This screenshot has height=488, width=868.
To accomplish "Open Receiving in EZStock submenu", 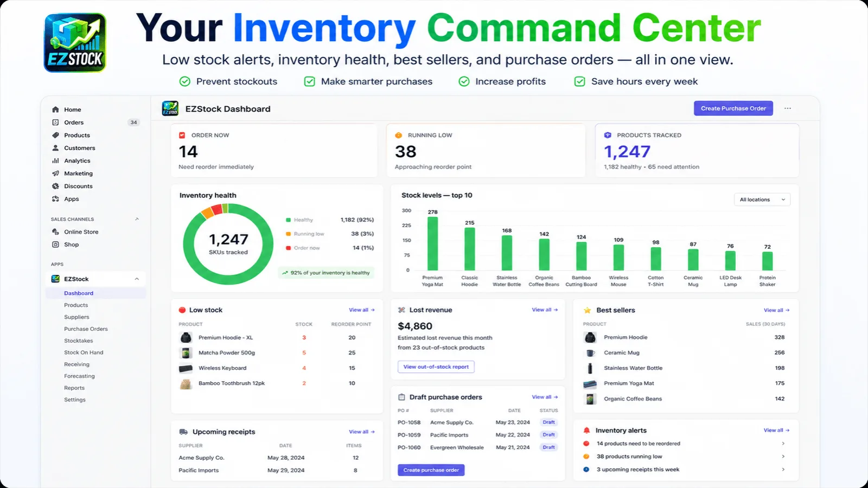I will 76,364.
